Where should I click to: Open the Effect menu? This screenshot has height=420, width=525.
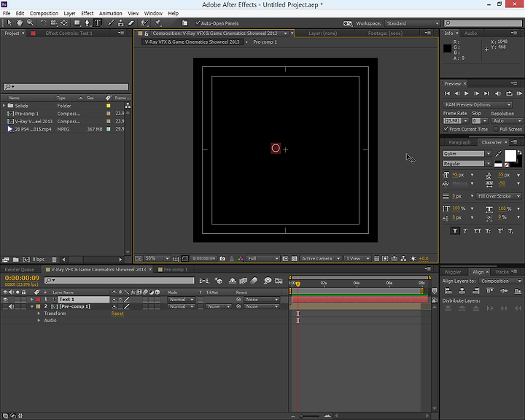point(87,13)
